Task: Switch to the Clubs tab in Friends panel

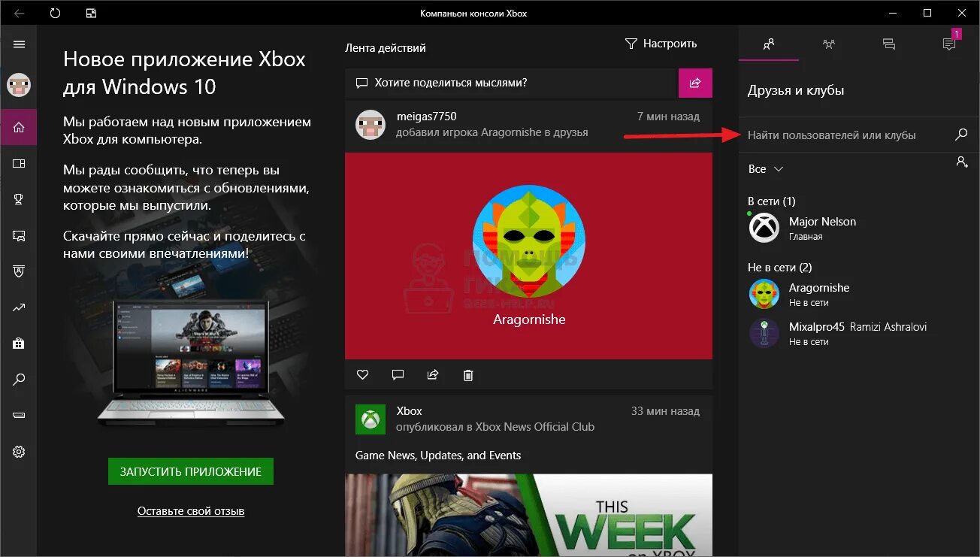Action: 828,44
